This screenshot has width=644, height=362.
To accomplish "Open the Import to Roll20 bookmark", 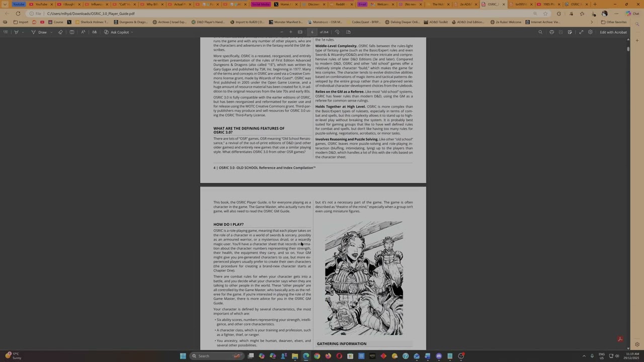I will coord(247,22).
